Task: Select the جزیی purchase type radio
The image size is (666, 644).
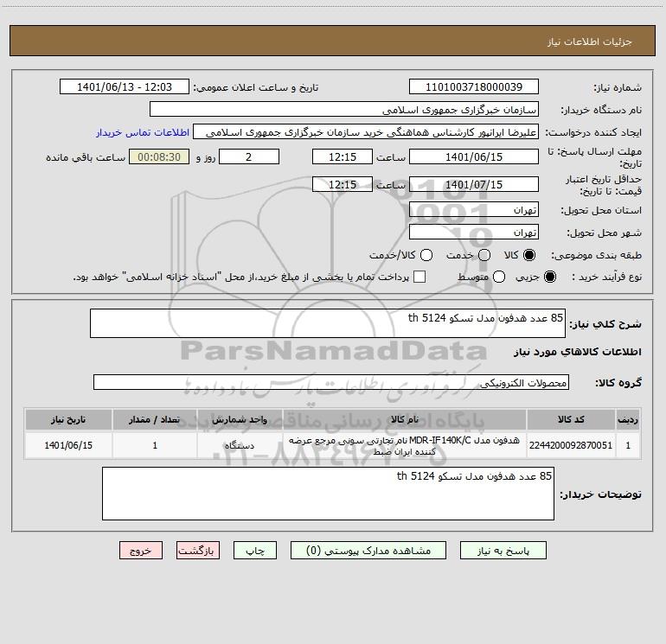Action: tap(549, 277)
